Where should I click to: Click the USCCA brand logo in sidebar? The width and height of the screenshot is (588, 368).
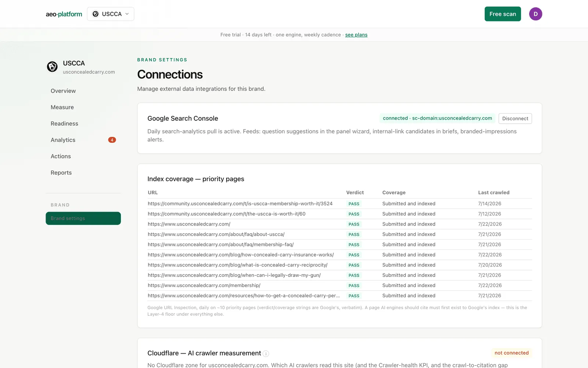tap(52, 67)
